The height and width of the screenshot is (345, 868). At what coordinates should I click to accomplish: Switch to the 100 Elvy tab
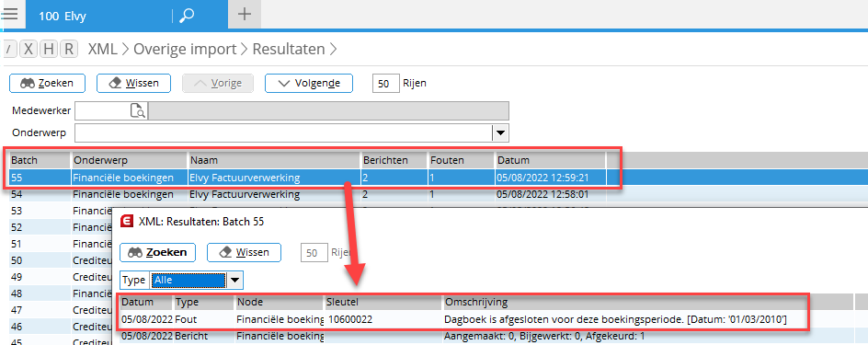[x=63, y=16]
